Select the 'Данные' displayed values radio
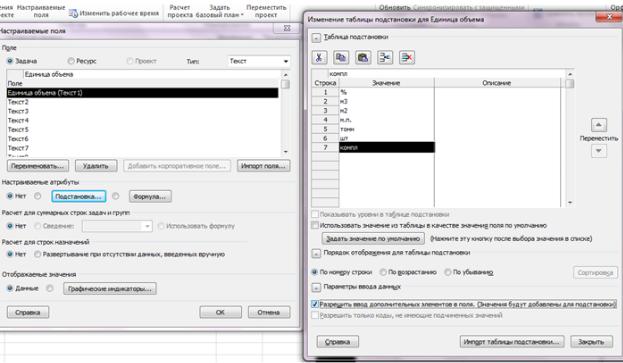This screenshot has height=363, width=623. pyautogui.click(x=10, y=288)
